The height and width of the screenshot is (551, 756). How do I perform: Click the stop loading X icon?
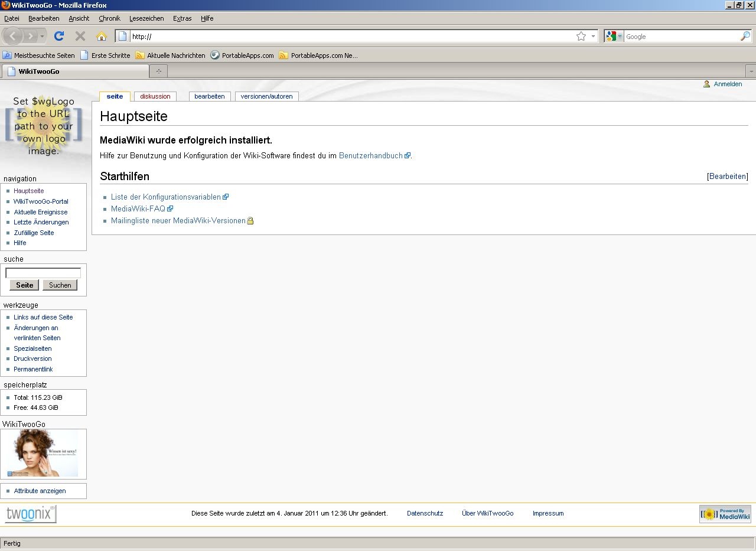pyautogui.click(x=80, y=36)
